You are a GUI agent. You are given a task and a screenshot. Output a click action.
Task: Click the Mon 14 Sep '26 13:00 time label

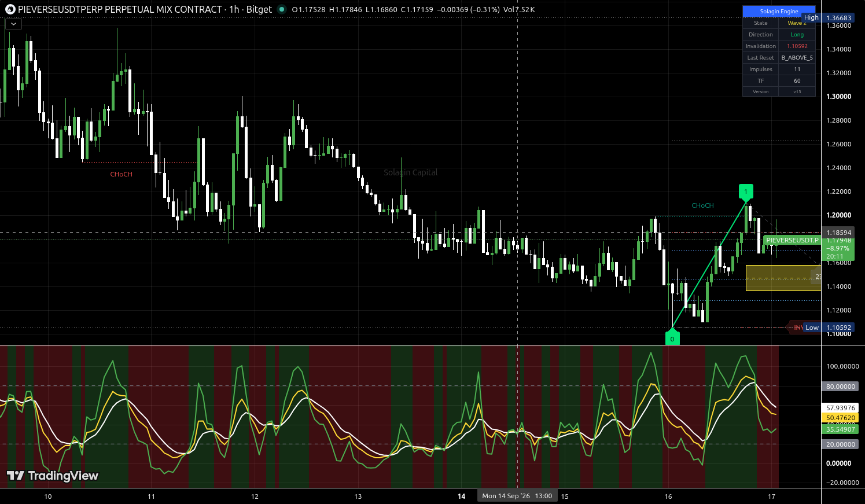click(x=517, y=496)
